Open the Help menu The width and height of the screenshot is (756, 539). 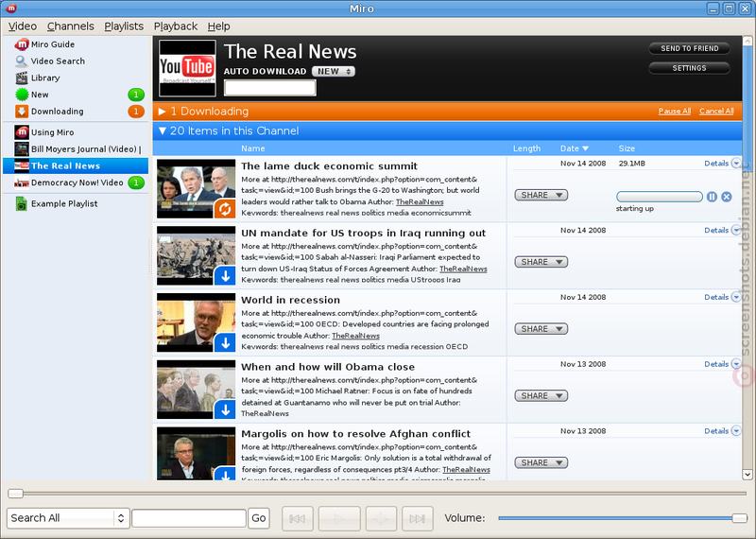tap(218, 26)
